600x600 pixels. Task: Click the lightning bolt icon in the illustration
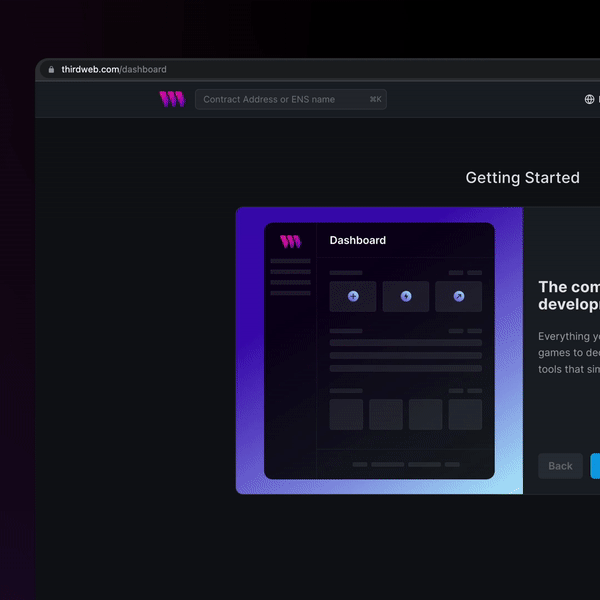(406, 296)
